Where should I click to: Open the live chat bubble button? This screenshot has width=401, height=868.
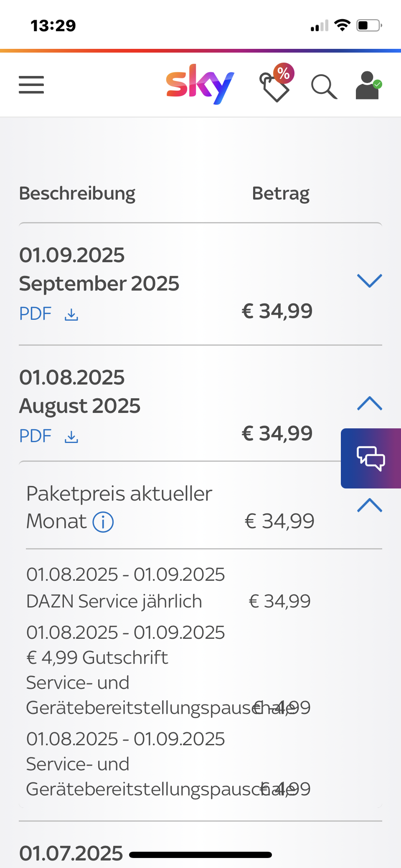tap(371, 458)
